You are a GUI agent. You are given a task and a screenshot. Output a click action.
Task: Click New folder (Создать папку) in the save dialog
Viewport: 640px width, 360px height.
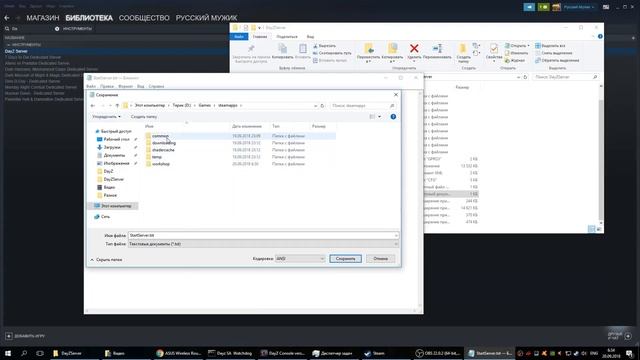coord(144,117)
